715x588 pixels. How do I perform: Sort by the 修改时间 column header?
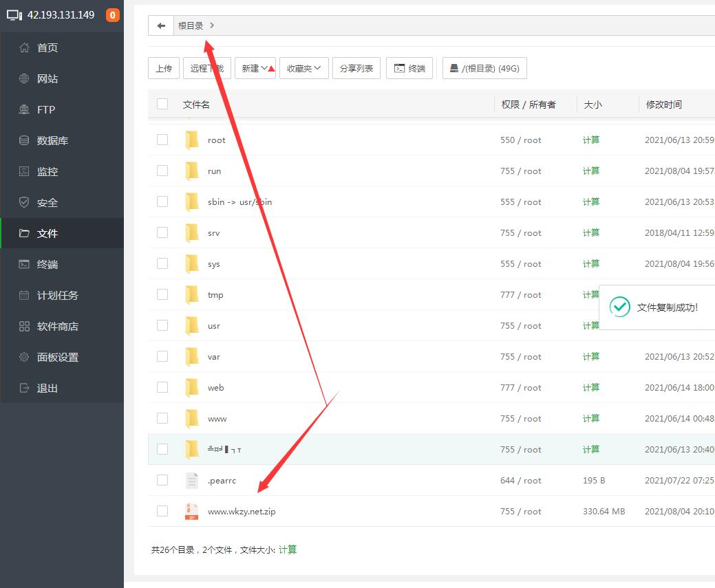[x=663, y=105]
